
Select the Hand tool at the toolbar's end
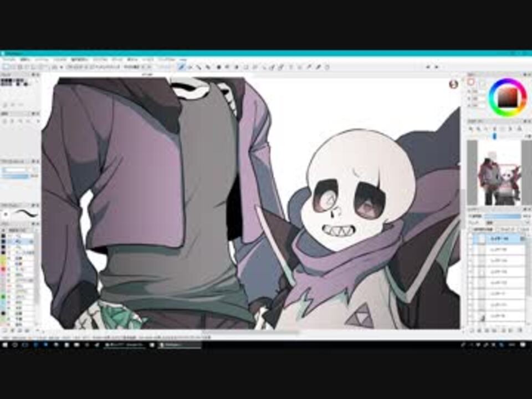(327, 67)
